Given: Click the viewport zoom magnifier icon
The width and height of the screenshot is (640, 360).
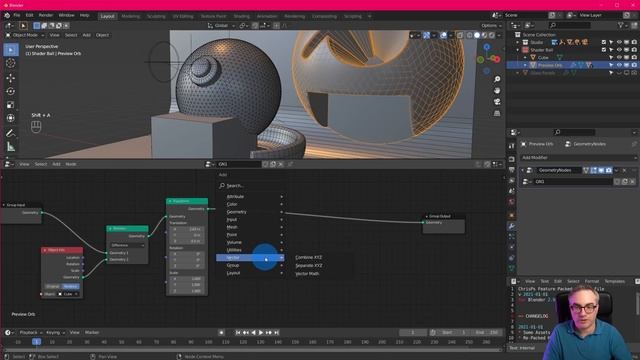Looking at the screenshot, I should pos(497,79).
